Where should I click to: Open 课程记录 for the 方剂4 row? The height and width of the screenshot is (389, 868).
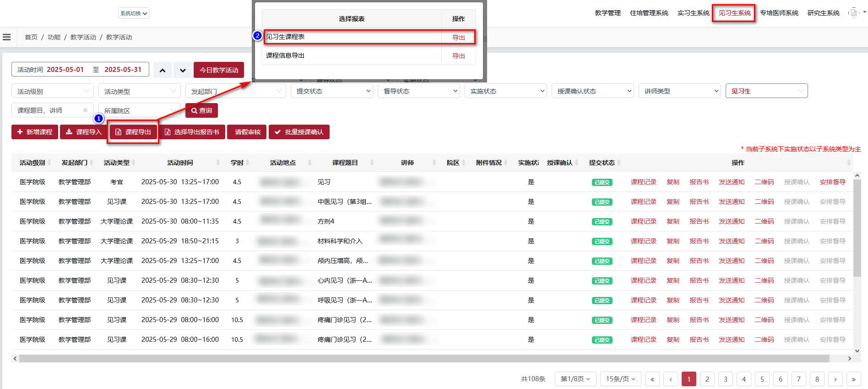click(643, 221)
